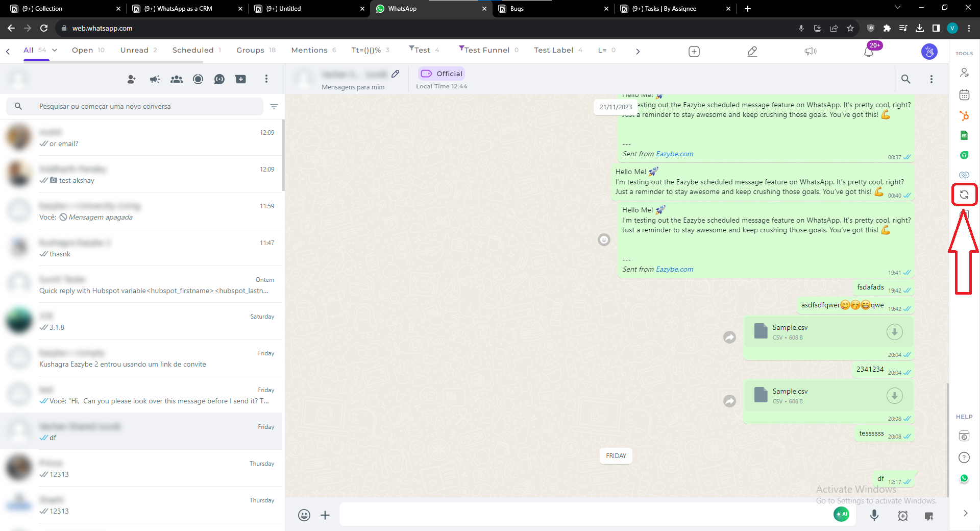Open chat showing 'Mensagem apagada'
The height and width of the screenshot is (531, 980).
coord(141,211)
